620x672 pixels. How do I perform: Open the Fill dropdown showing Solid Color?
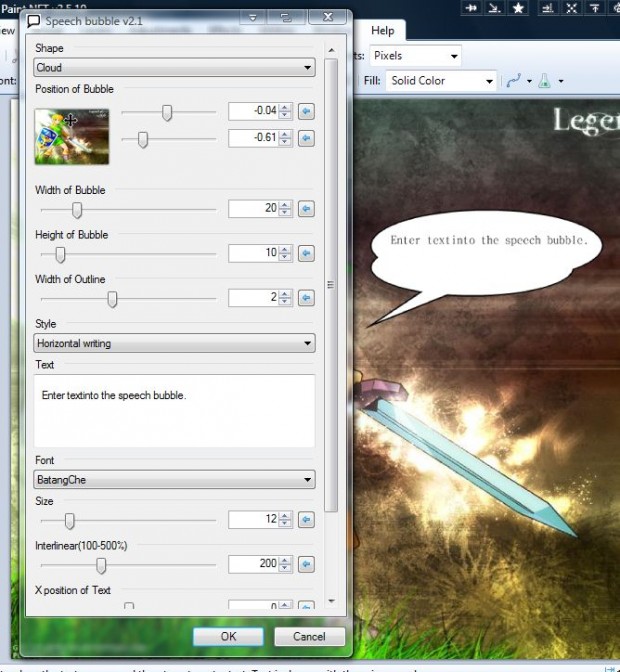coord(441,81)
